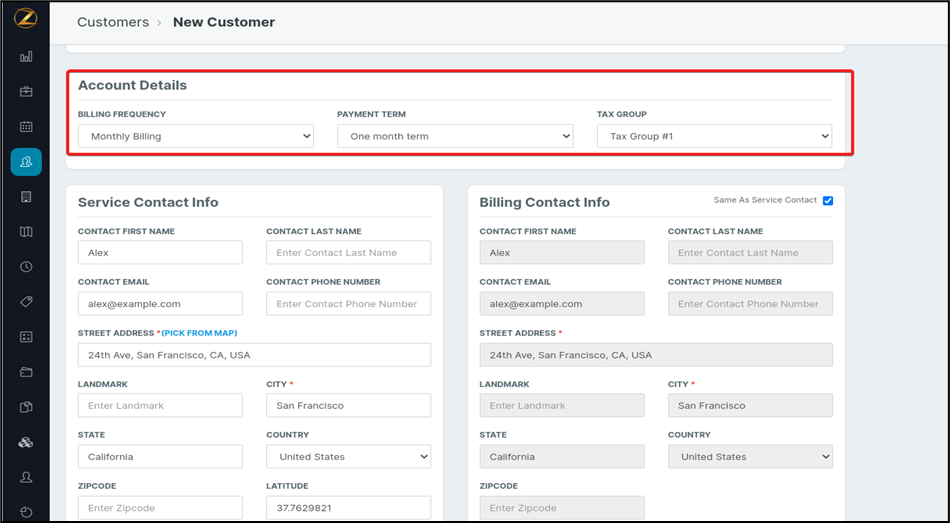Viewport: 950px width, 523px height.
Task: Open the clock icon in the sidebar
Action: (x=26, y=267)
